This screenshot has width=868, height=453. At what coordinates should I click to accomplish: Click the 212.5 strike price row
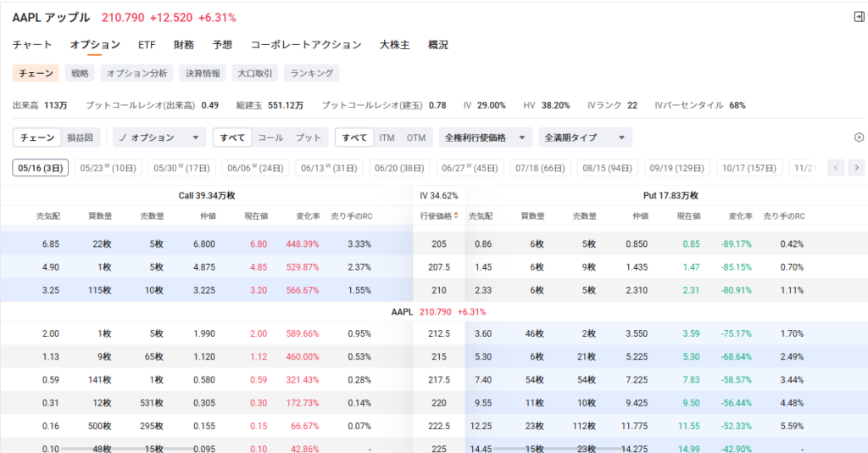pyautogui.click(x=438, y=333)
